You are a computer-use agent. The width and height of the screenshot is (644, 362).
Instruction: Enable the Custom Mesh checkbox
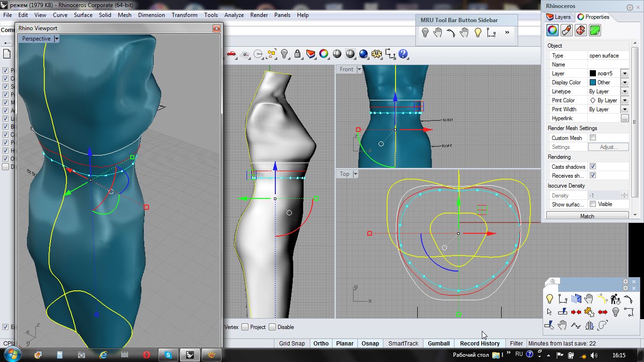tap(593, 138)
